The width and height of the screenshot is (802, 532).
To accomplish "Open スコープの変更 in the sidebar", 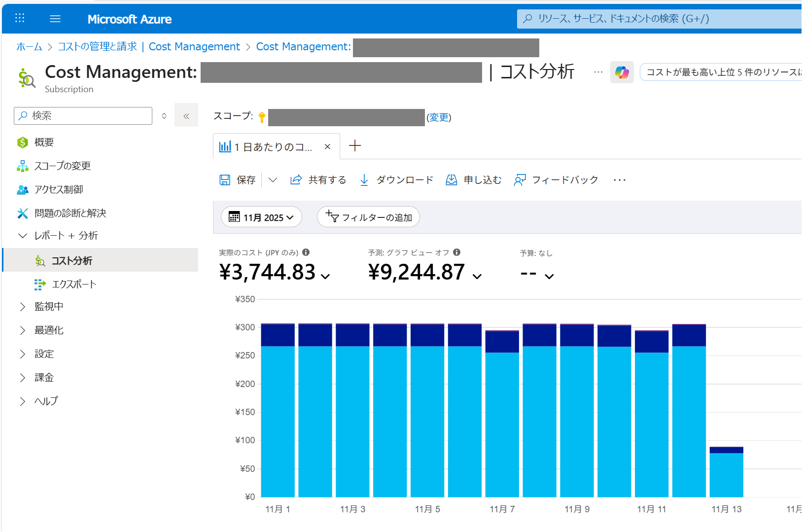I will (62, 166).
